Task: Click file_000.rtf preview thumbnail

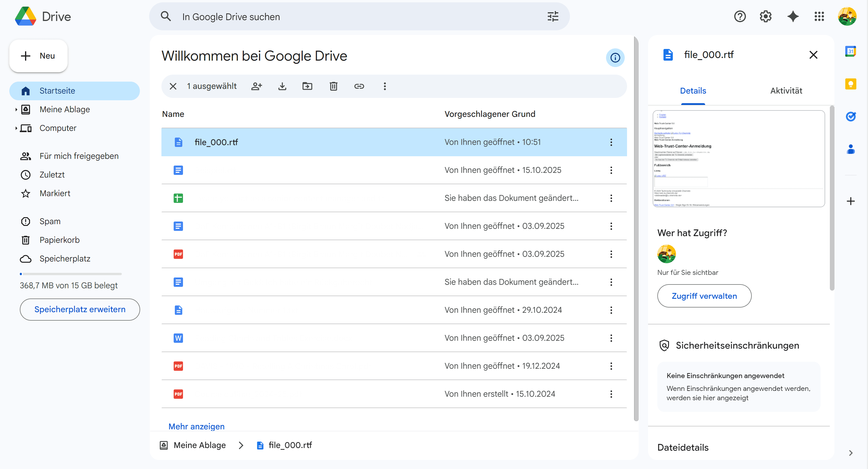Action: point(739,159)
